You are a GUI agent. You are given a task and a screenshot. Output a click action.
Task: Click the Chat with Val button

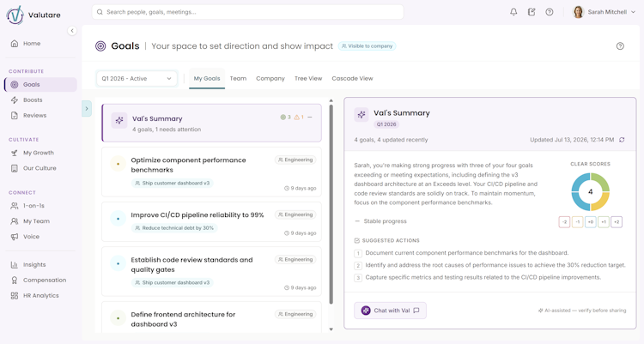[390, 311]
